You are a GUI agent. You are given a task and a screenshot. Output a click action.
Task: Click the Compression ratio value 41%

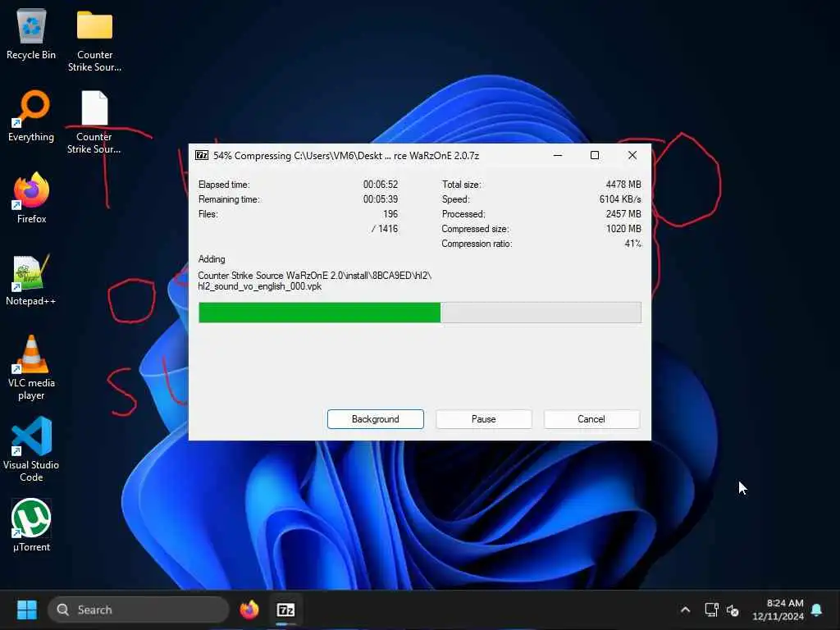633,244
